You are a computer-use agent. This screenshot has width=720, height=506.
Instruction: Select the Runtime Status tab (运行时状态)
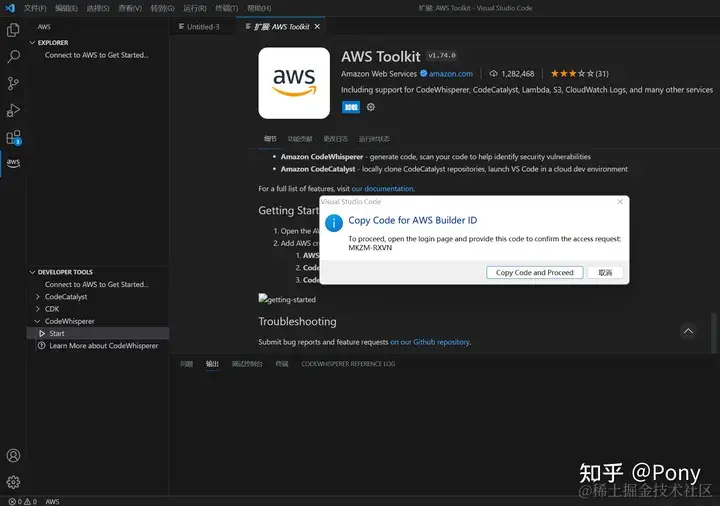coord(374,139)
